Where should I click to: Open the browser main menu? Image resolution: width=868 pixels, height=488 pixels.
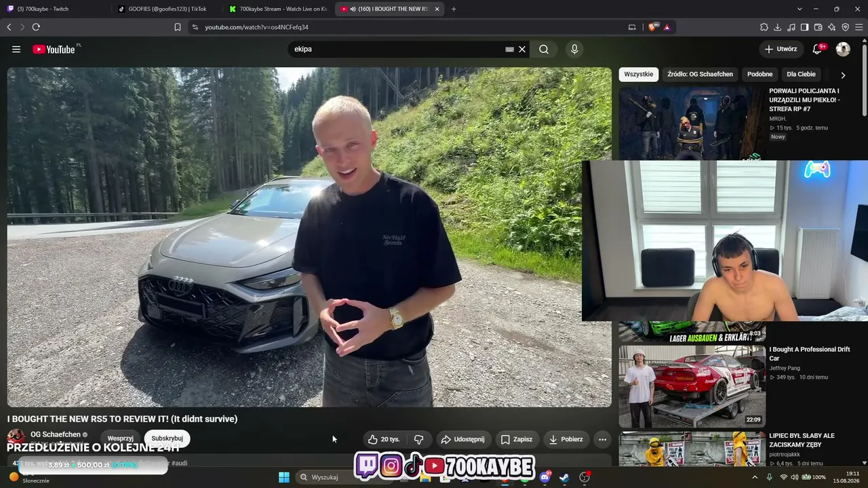coord(859,27)
